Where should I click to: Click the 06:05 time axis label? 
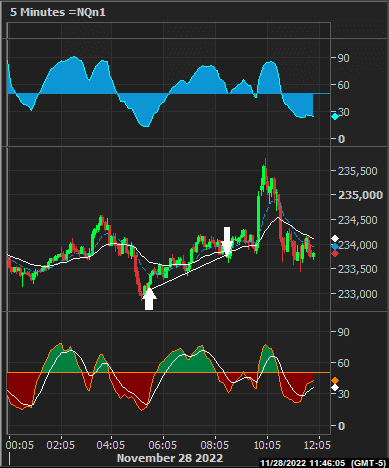[x=163, y=445]
